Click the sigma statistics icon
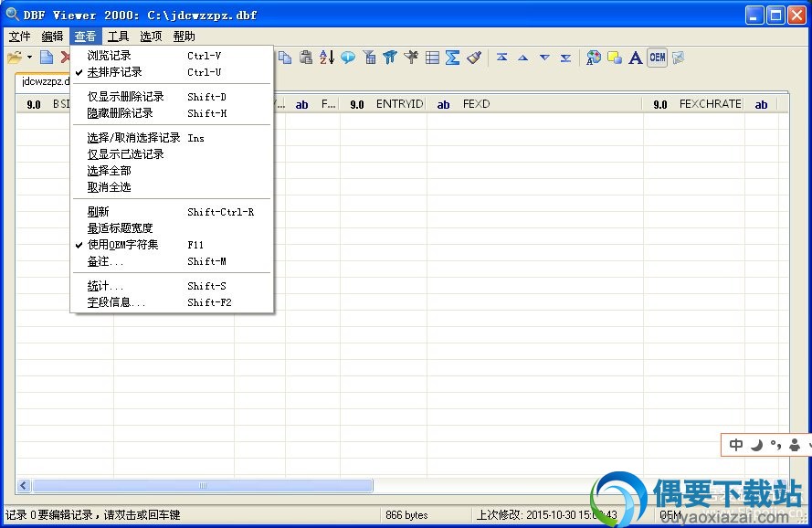 (x=453, y=57)
